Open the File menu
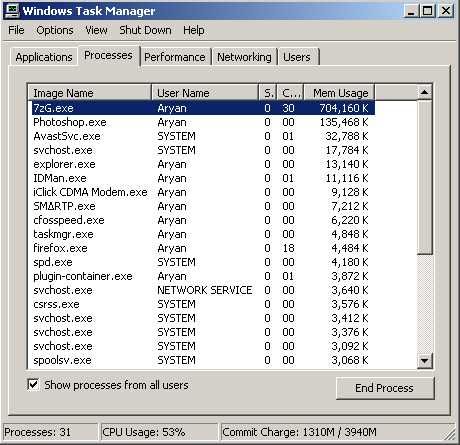Image resolution: width=460 pixels, height=445 pixels. [x=16, y=30]
